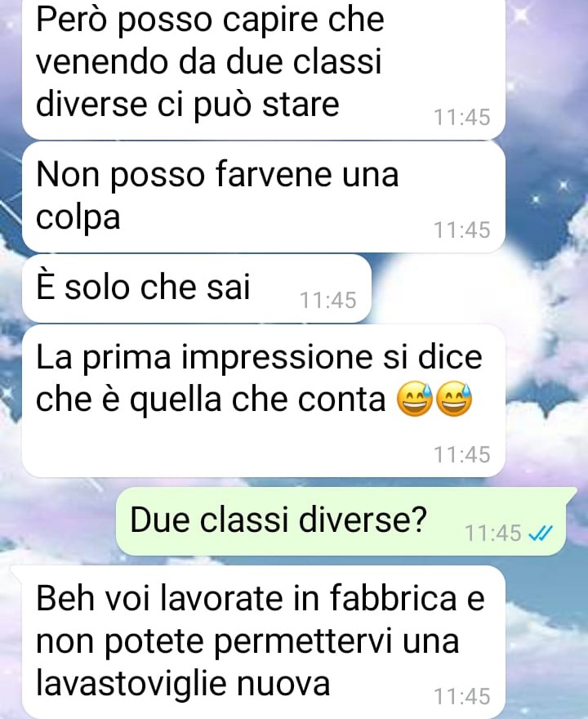Image resolution: width=588 pixels, height=719 pixels.
Task: Select the 'Però posso capire che' message
Action: (x=264, y=69)
